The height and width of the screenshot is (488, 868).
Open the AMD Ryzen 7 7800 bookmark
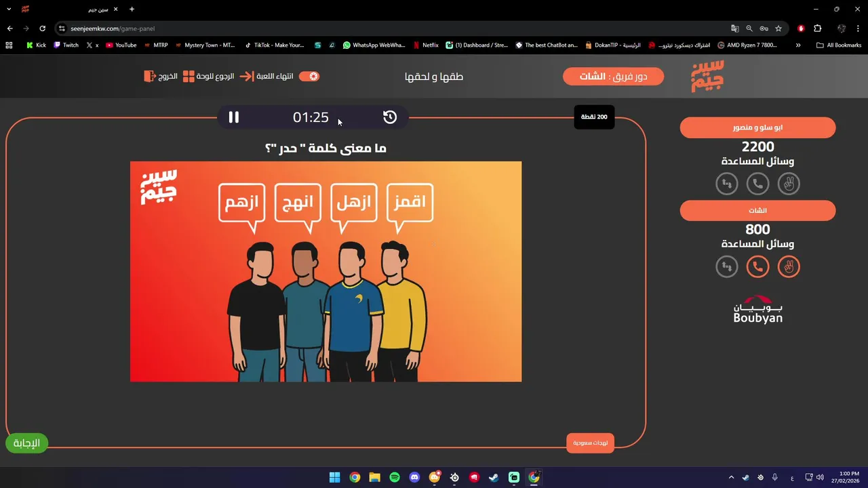coord(747,45)
